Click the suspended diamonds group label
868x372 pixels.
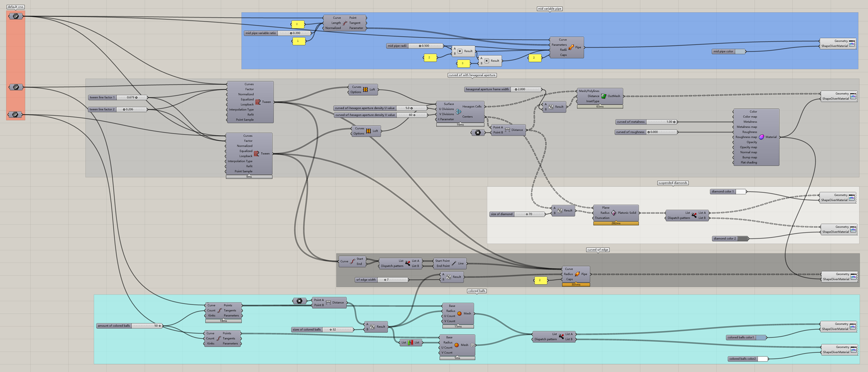[x=673, y=183]
